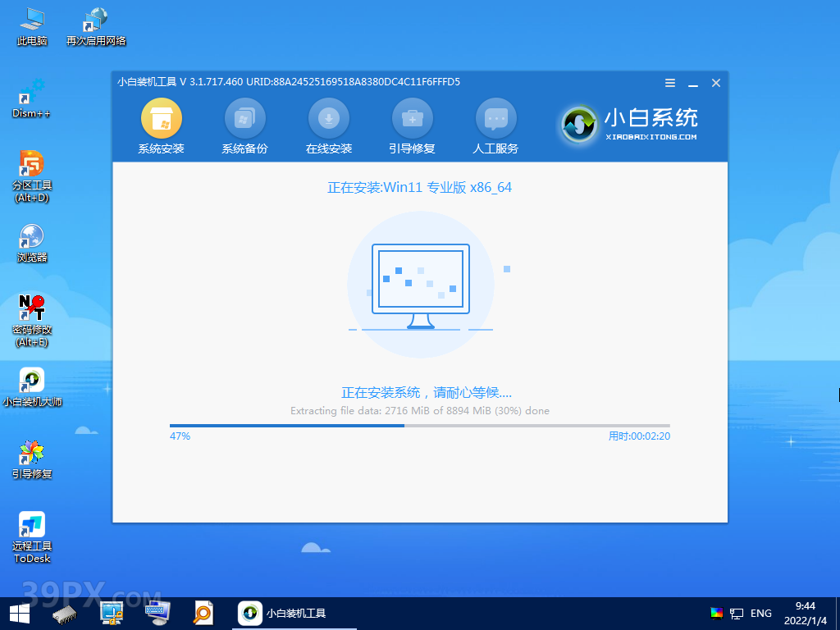Click the ENG language indicator in the tray
Viewport: 840px width, 630px height.
760,613
